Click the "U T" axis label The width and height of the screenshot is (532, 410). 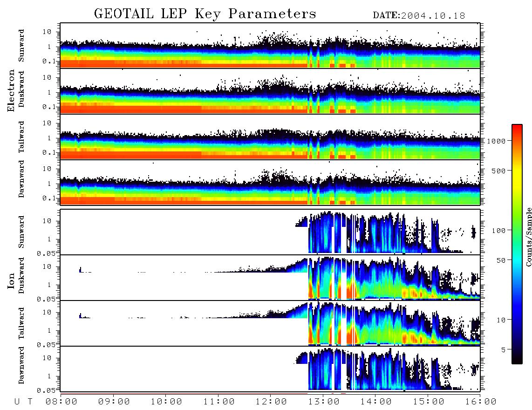23,402
